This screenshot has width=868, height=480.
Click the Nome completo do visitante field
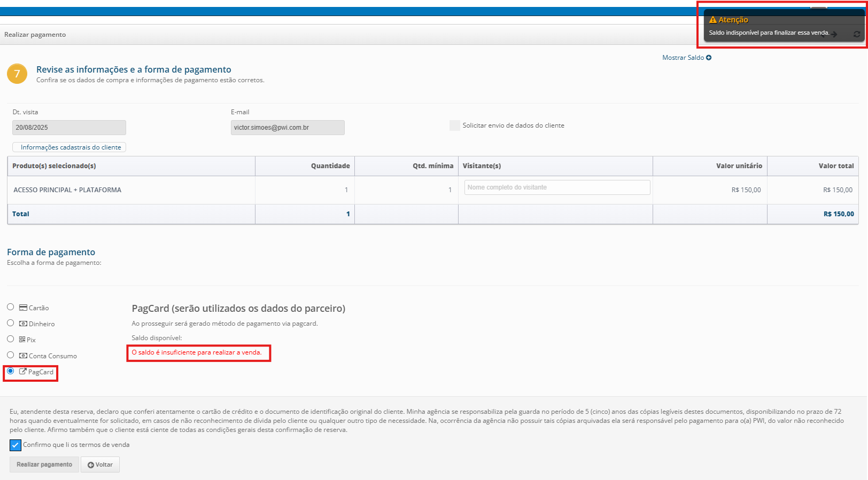click(557, 187)
